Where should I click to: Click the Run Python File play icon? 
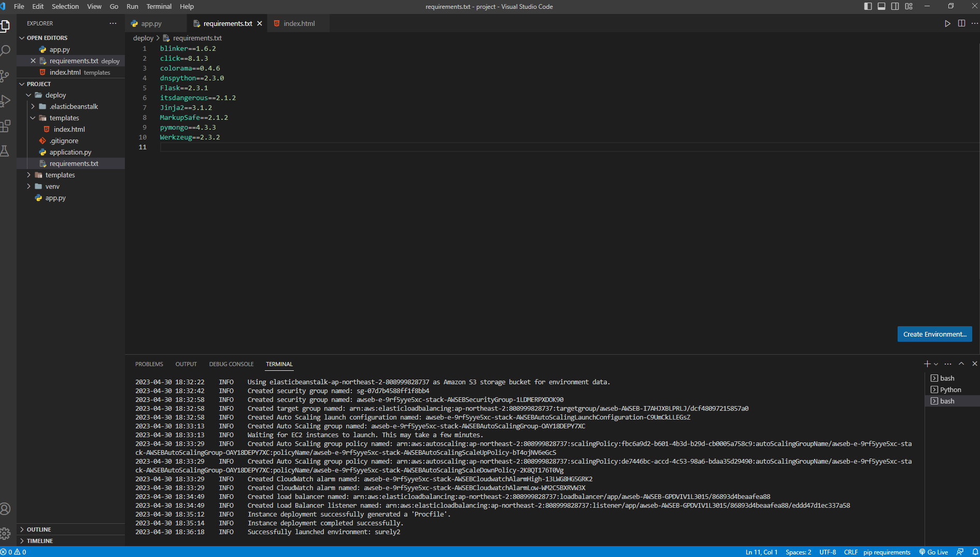tap(947, 23)
